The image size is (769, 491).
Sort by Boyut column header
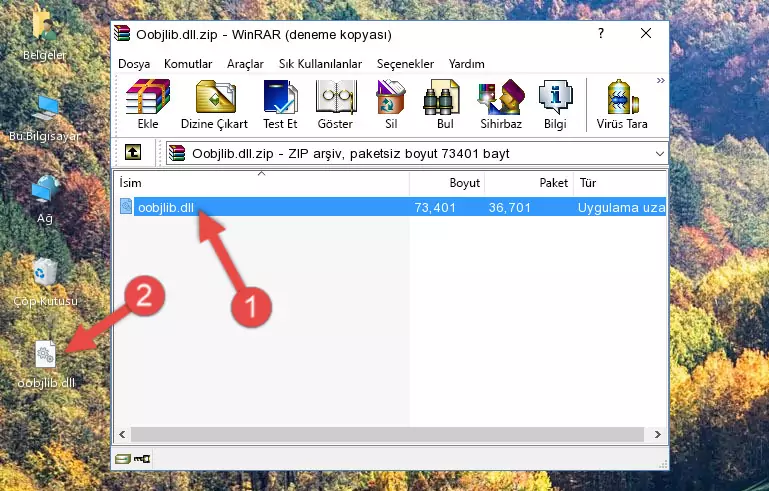pos(447,183)
